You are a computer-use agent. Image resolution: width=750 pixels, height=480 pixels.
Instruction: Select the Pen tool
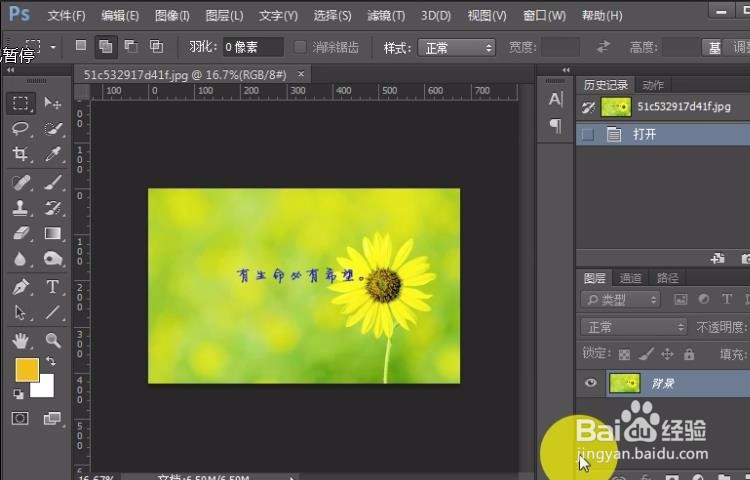(x=20, y=287)
